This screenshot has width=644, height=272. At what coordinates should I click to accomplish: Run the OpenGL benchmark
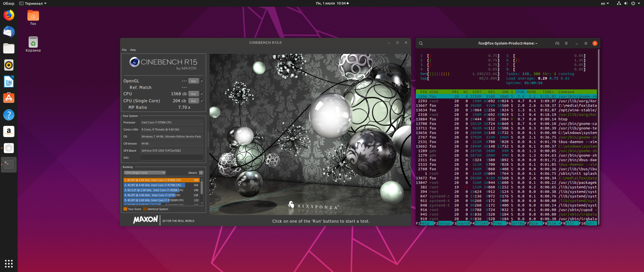193,81
